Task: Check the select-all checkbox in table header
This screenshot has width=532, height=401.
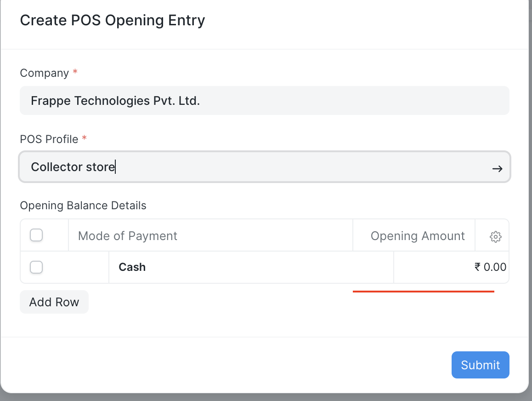Action: (x=36, y=235)
